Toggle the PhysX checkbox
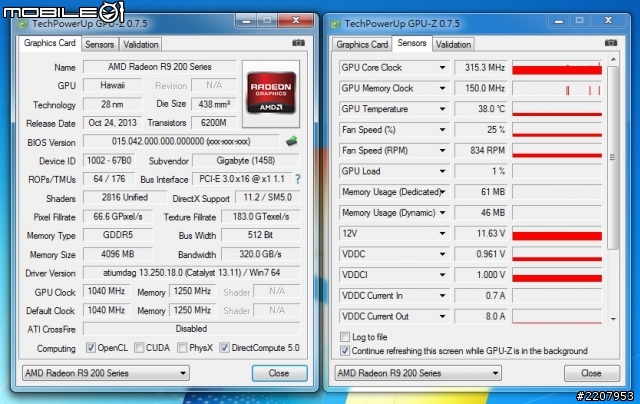 pos(182,348)
